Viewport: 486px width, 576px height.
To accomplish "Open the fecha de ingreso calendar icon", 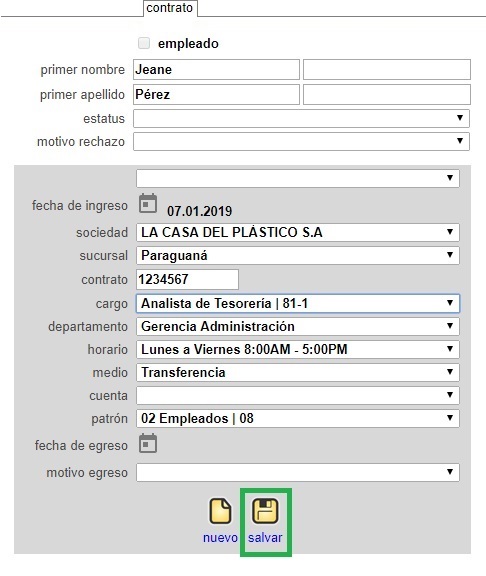I will coord(148,204).
